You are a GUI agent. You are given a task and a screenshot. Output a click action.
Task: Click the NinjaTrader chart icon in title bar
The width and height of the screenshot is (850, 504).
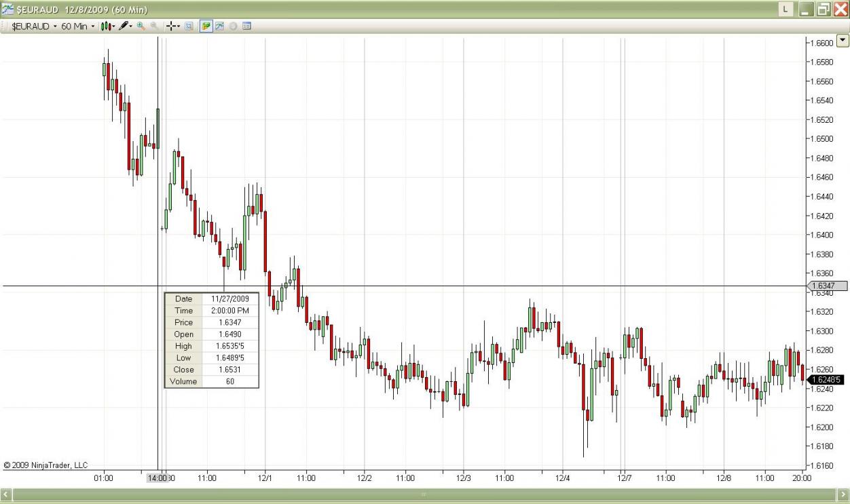pyautogui.click(x=7, y=9)
